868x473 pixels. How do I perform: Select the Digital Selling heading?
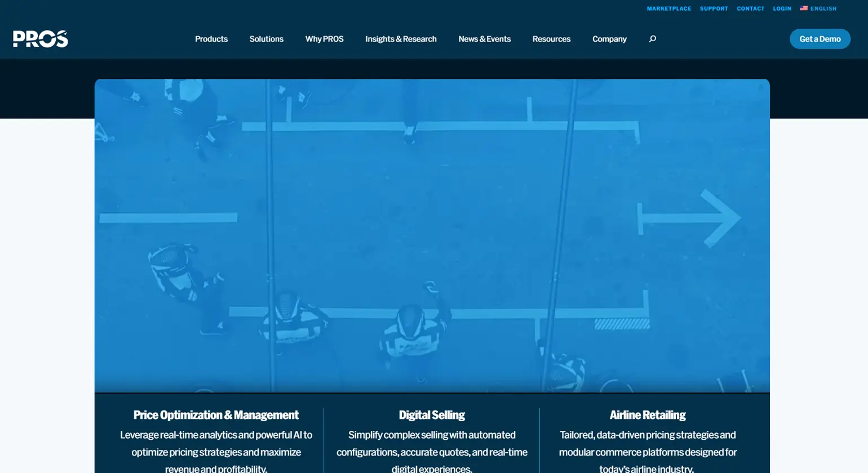click(432, 415)
